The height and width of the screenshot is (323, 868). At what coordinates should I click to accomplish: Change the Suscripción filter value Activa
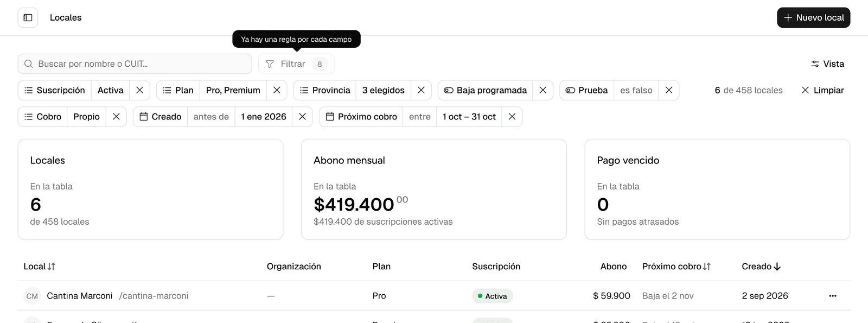coord(111,90)
